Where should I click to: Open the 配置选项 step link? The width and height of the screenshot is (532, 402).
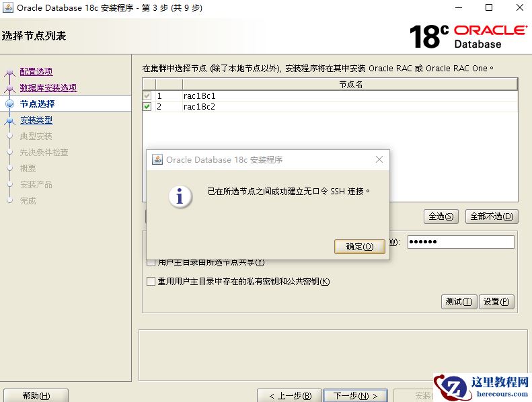pos(36,71)
